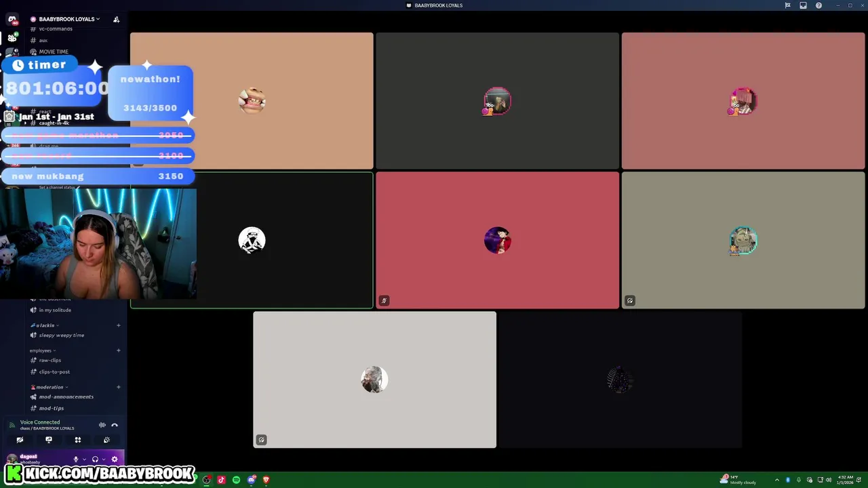
Task: Collapse the employees category
Action: [42, 350]
